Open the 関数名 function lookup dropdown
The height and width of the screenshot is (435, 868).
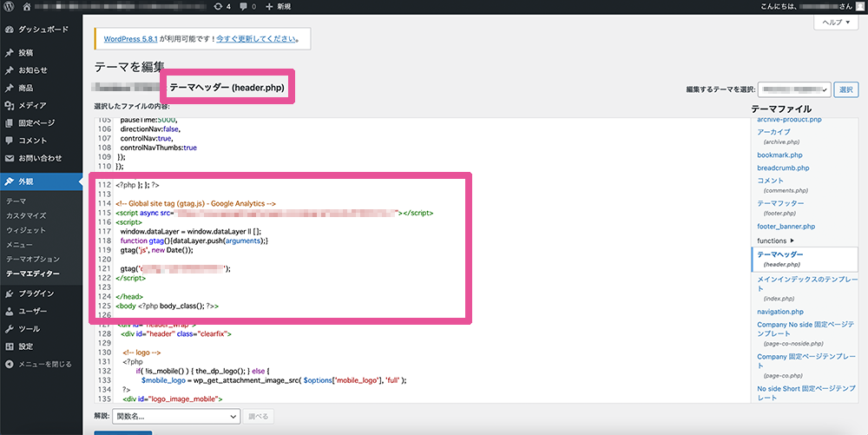pos(176,416)
